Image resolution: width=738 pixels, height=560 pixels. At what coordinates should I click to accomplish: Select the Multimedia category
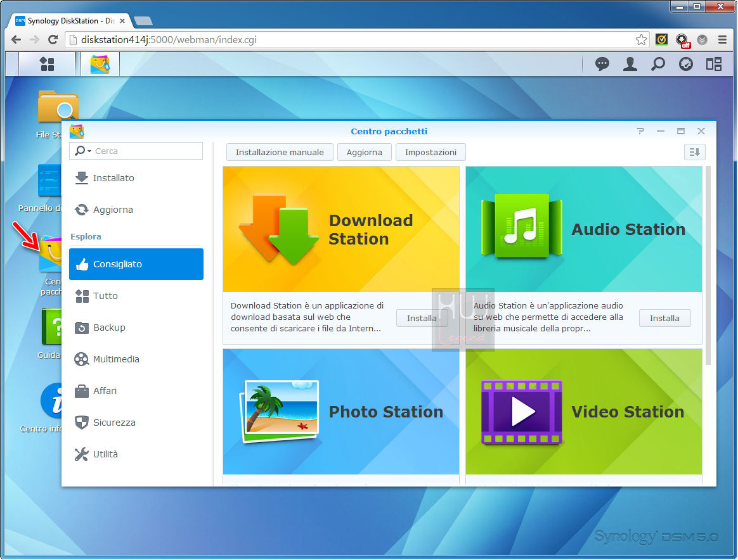pyautogui.click(x=136, y=359)
